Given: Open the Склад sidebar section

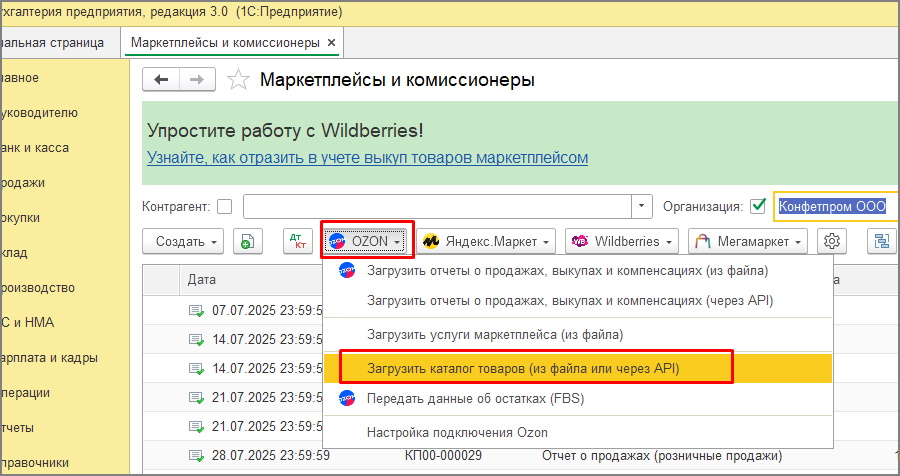Looking at the screenshot, I should pos(14,253).
